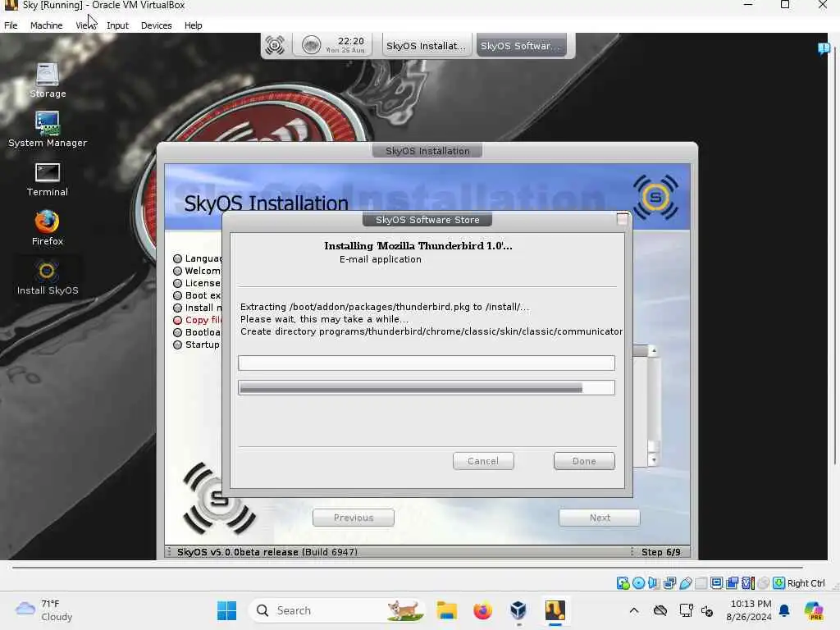Viewport: 840px width, 630px height.
Task: Open the Windows Start menu
Action: (226, 610)
